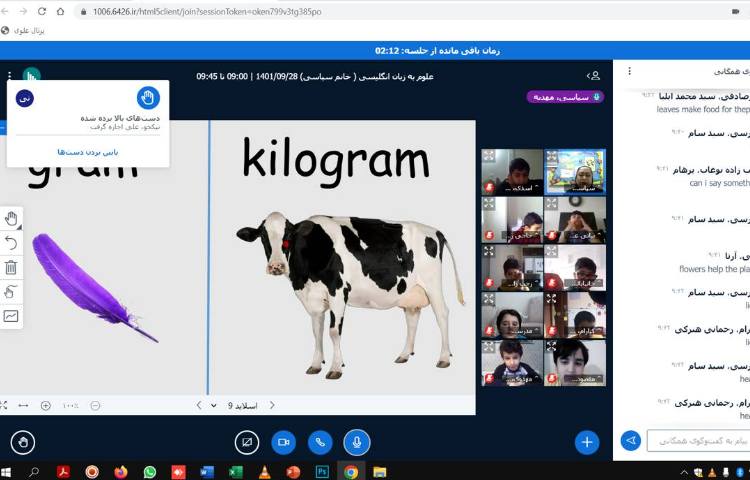
Task: Open Photoshop from the Windows taskbar
Action: pyautogui.click(x=322, y=471)
